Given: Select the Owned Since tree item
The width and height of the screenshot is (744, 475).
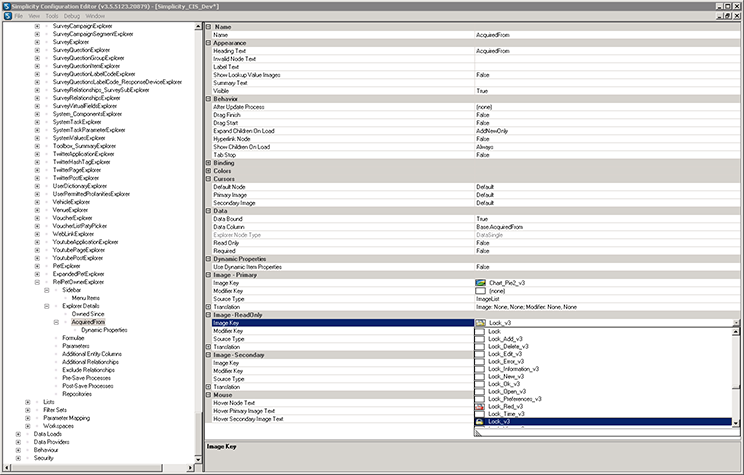Looking at the screenshot, I should [x=88, y=314].
